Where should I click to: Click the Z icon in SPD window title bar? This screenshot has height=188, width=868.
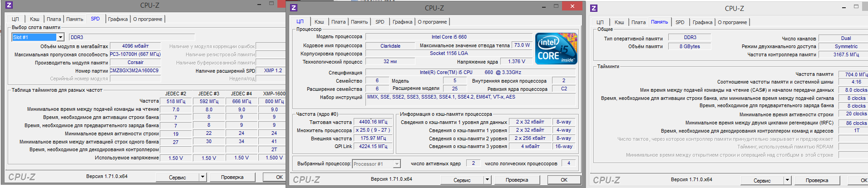point(9,5)
